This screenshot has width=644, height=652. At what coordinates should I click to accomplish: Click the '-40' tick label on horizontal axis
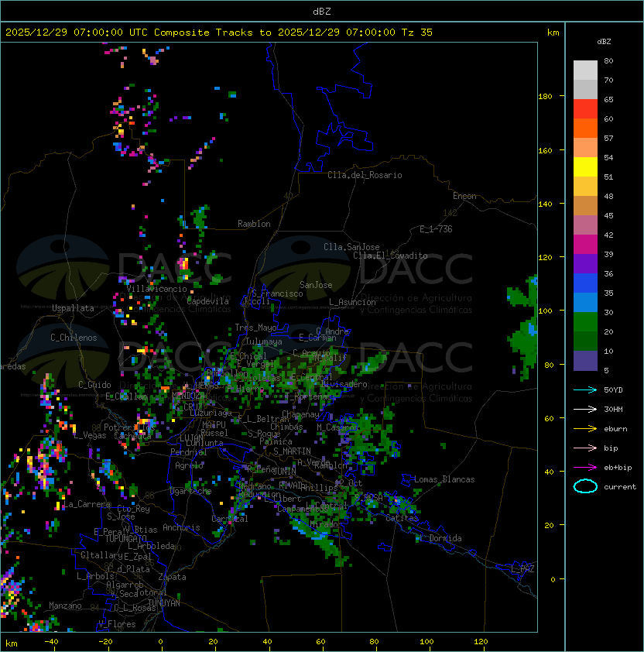(51, 642)
